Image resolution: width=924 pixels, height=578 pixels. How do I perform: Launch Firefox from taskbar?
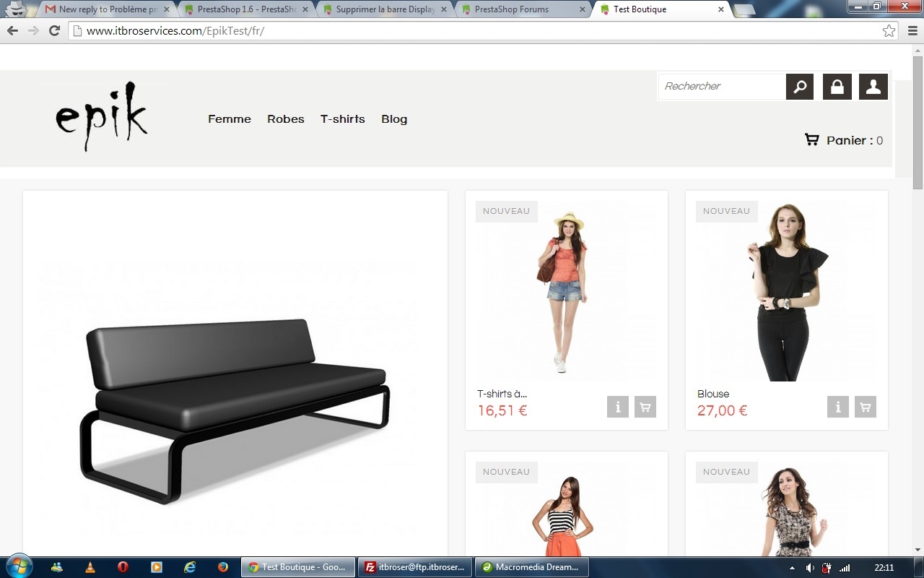point(222,567)
